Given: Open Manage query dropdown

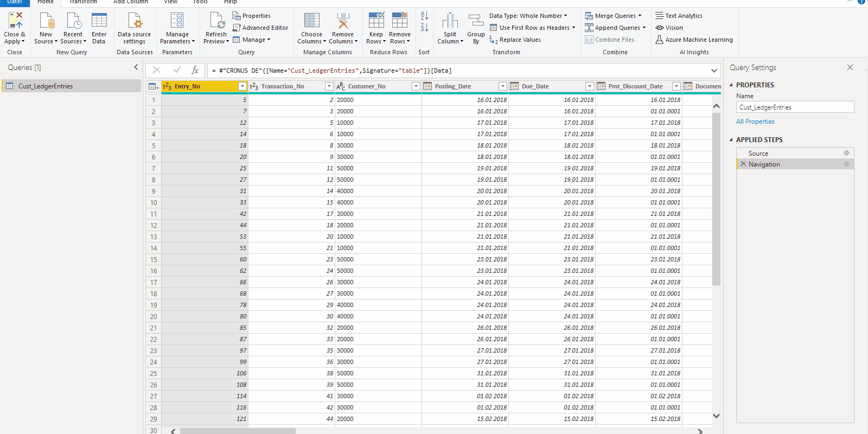Looking at the screenshot, I should pyautogui.click(x=251, y=40).
